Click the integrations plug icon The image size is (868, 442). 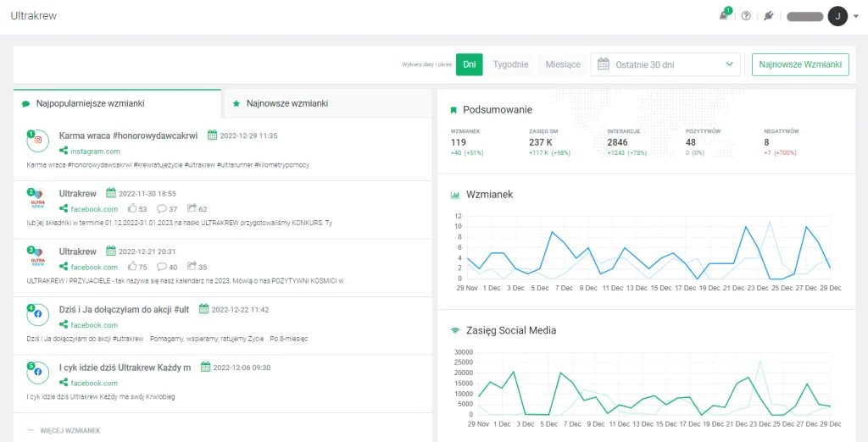coord(768,16)
